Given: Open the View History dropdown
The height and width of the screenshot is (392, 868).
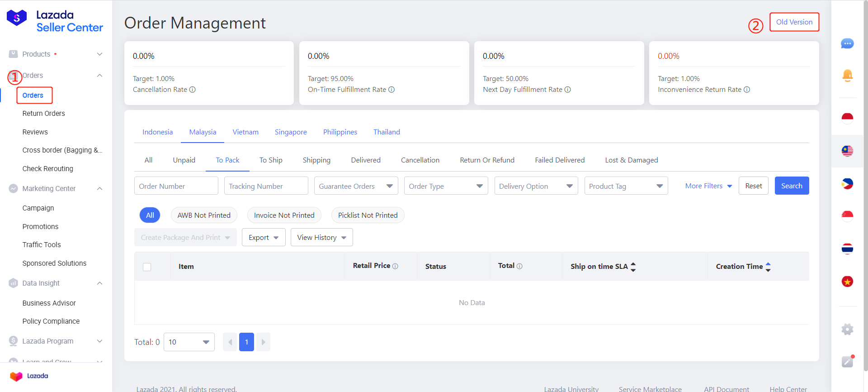Looking at the screenshot, I should 321,238.
